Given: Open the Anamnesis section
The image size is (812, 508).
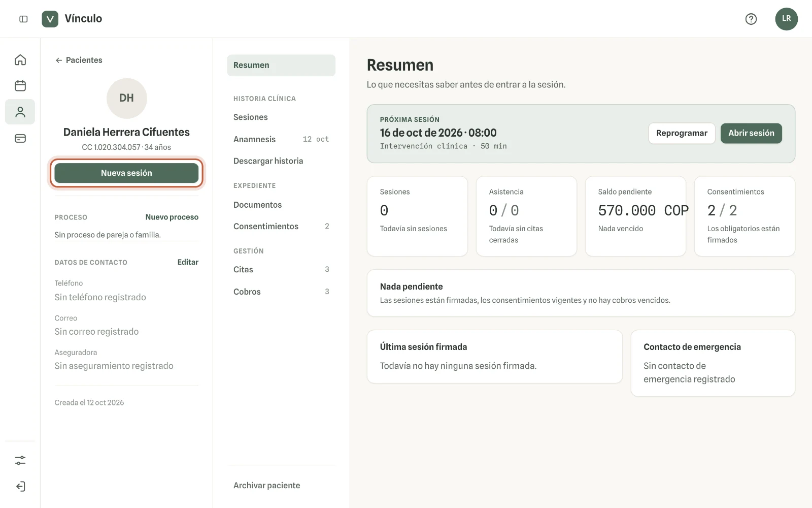Looking at the screenshot, I should [281, 139].
